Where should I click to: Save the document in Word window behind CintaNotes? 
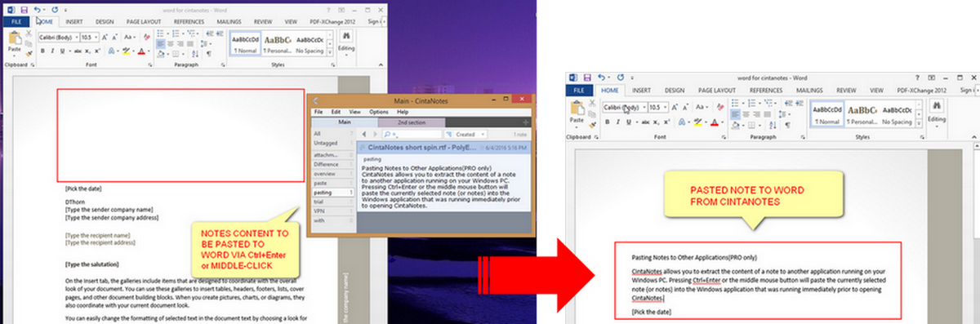[x=24, y=10]
